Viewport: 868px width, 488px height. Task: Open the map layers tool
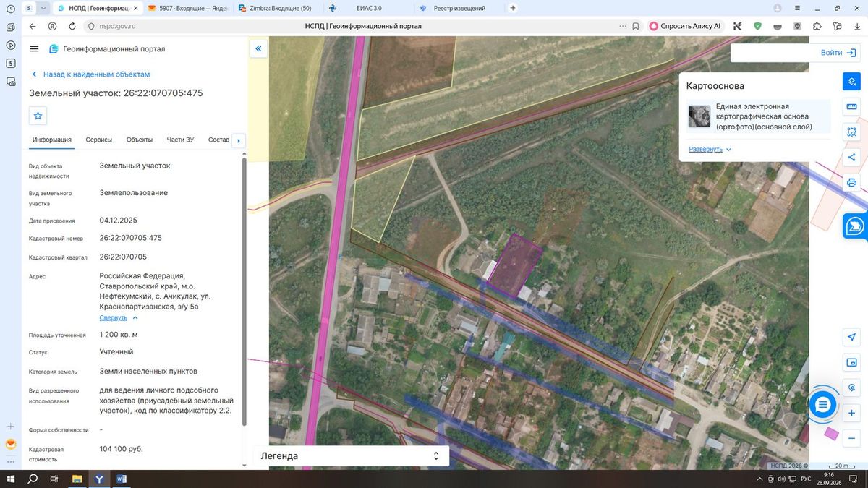point(851,82)
